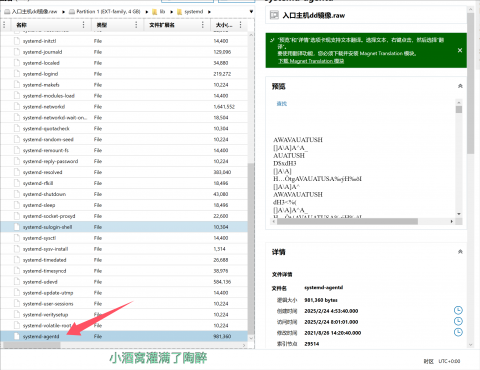Click the lib folder icon in breadcrumb
The height and width of the screenshot is (370, 480).
[155, 12]
